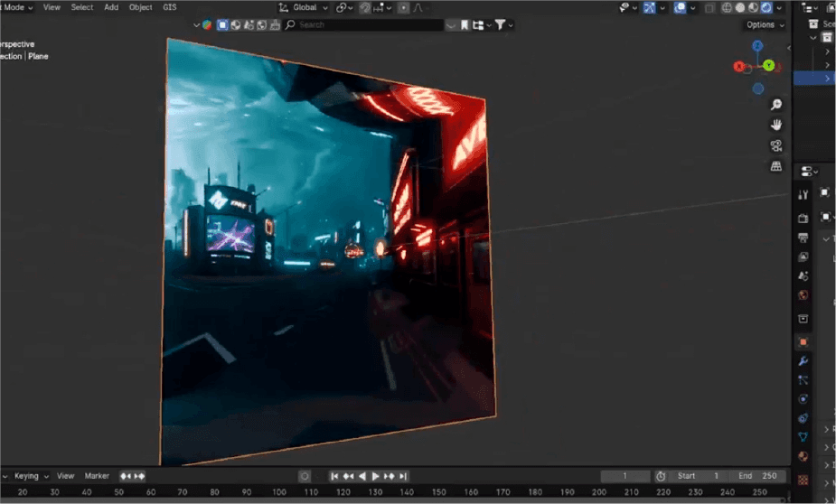
Task: Open Global transform orientation dropdown
Action: 304,7
